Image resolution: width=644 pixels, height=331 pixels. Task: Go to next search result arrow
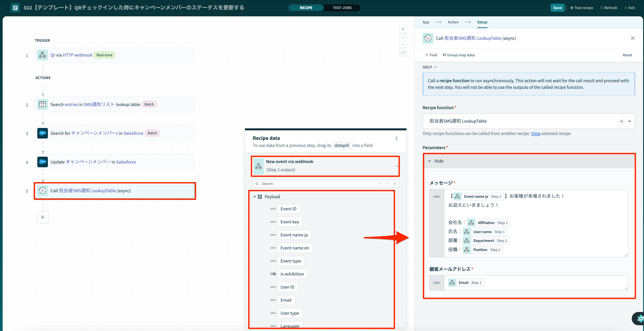(x=387, y=184)
